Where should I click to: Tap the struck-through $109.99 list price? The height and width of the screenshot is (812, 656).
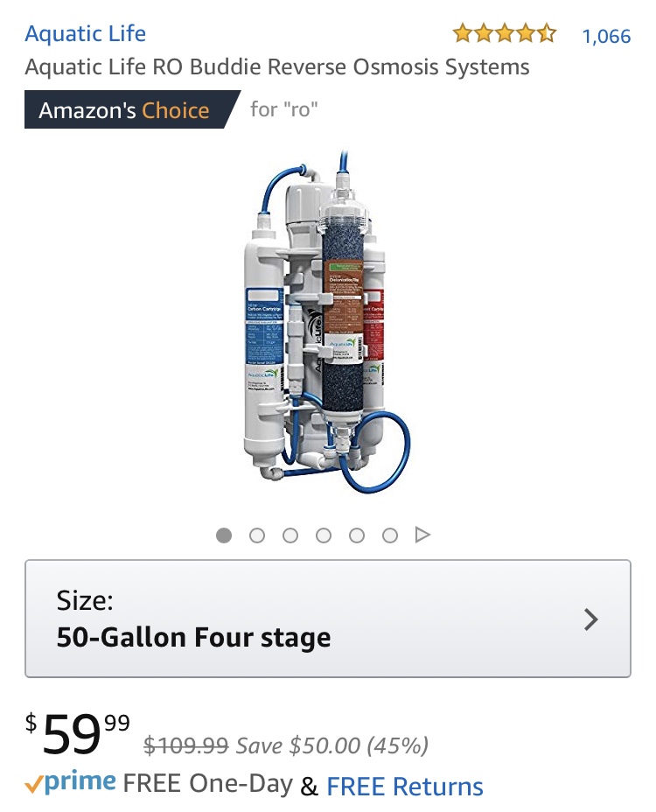tap(186, 745)
